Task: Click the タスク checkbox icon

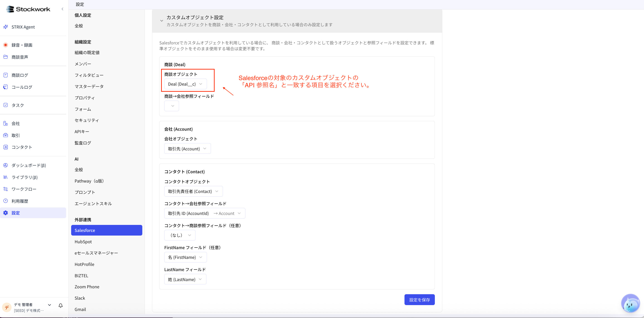Action: (x=5, y=105)
